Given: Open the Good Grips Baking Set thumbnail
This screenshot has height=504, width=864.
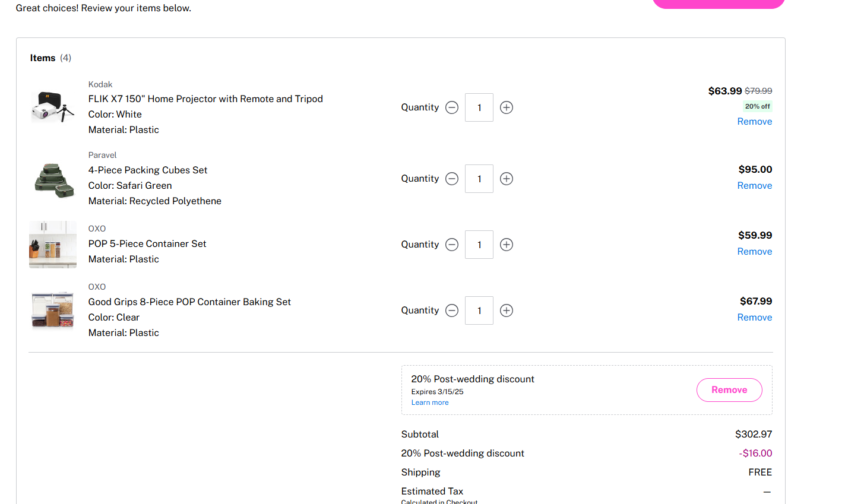Looking at the screenshot, I should coord(53,310).
